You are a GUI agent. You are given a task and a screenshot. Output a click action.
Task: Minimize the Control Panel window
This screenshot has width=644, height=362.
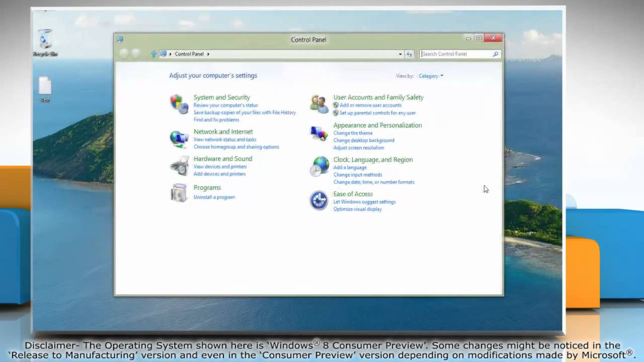point(468,38)
